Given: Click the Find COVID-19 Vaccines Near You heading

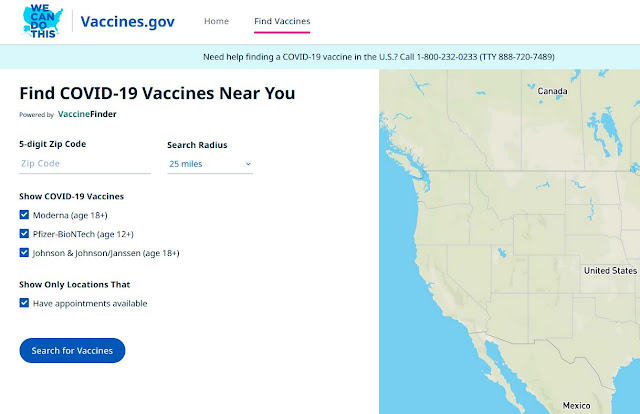Looking at the screenshot, I should (x=157, y=94).
